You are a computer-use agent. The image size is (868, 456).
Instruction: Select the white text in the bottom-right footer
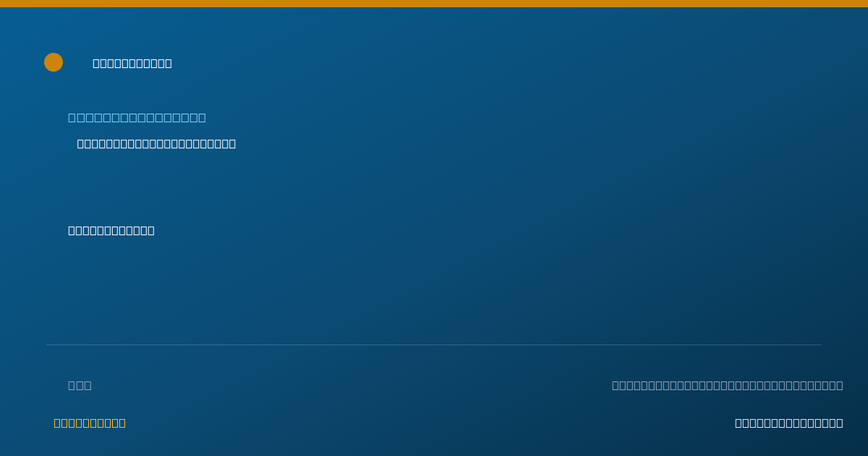pyautogui.click(x=788, y=423)
